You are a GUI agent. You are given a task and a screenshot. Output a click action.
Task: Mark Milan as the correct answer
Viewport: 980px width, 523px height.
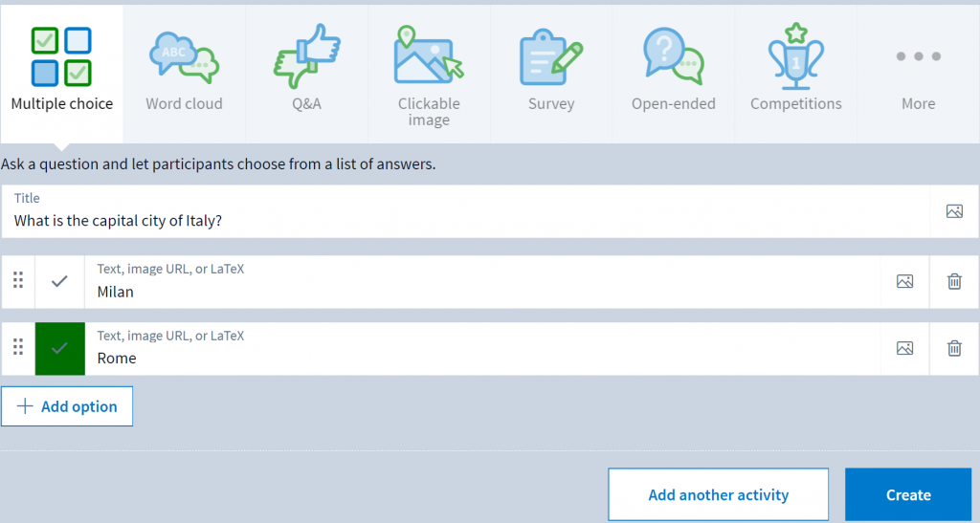click(59, 281)
